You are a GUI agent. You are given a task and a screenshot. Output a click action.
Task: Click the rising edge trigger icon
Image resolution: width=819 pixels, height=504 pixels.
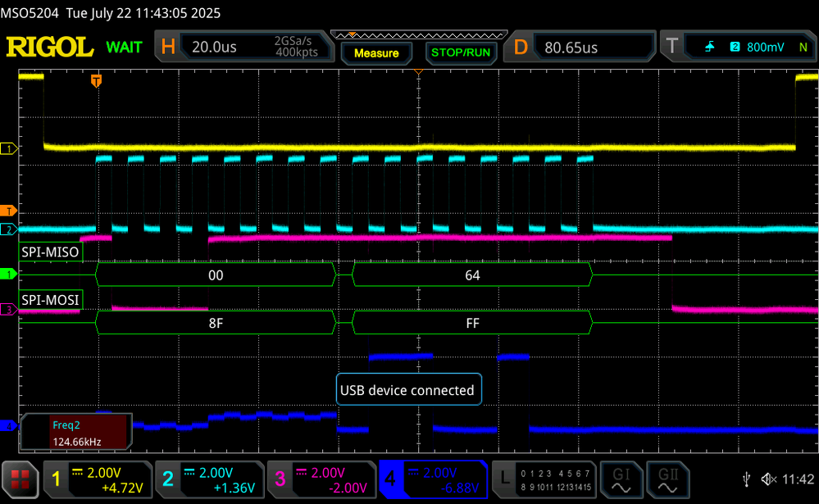click(x=709, y=47)
